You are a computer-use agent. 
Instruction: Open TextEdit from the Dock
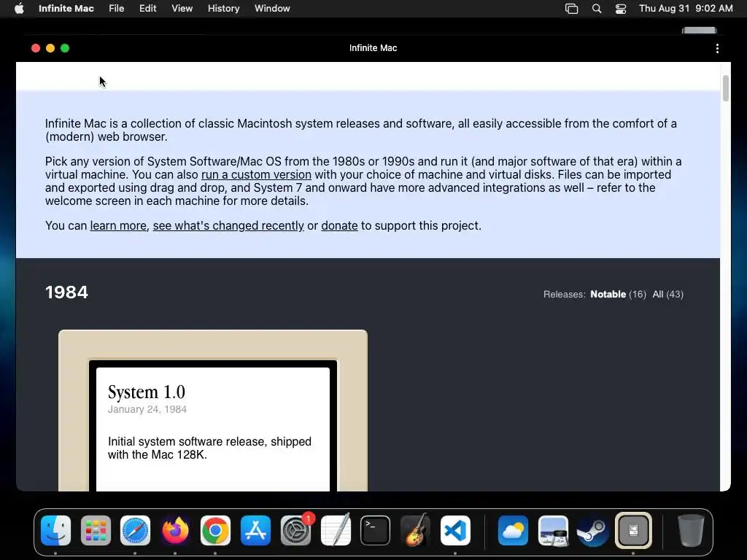point(336,530)
